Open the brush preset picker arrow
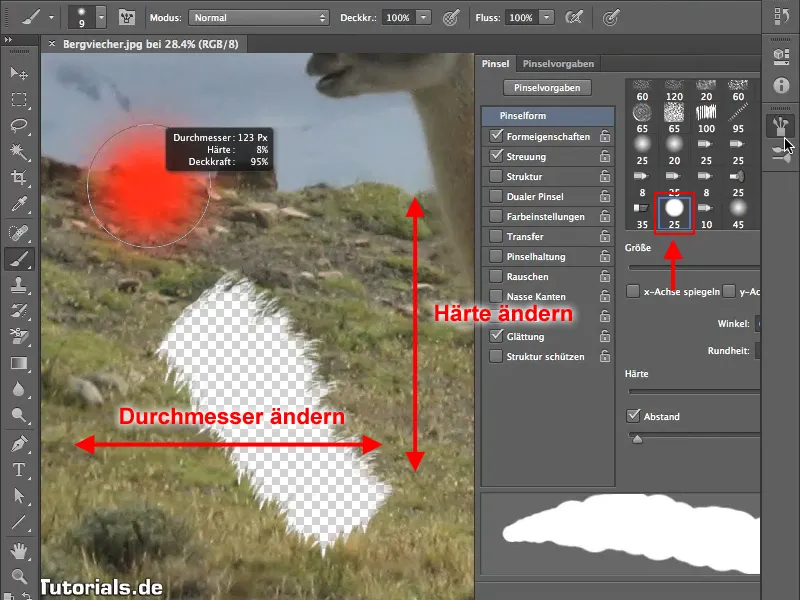 (x=101, y=18)
